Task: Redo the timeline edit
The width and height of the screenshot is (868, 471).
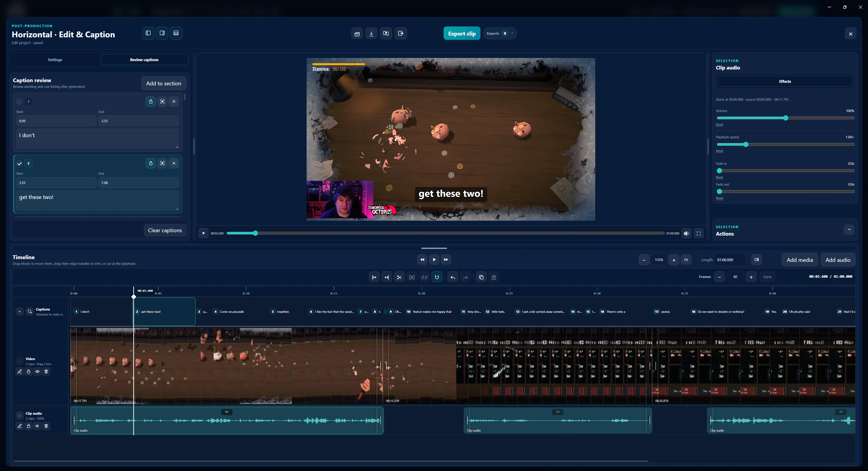Action: (465, 277)
